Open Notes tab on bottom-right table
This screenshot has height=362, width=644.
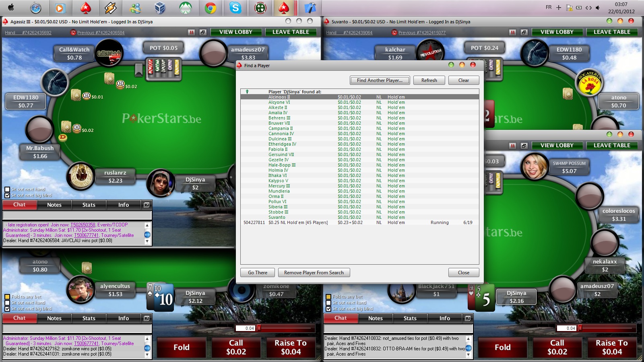tap(376, 318)
